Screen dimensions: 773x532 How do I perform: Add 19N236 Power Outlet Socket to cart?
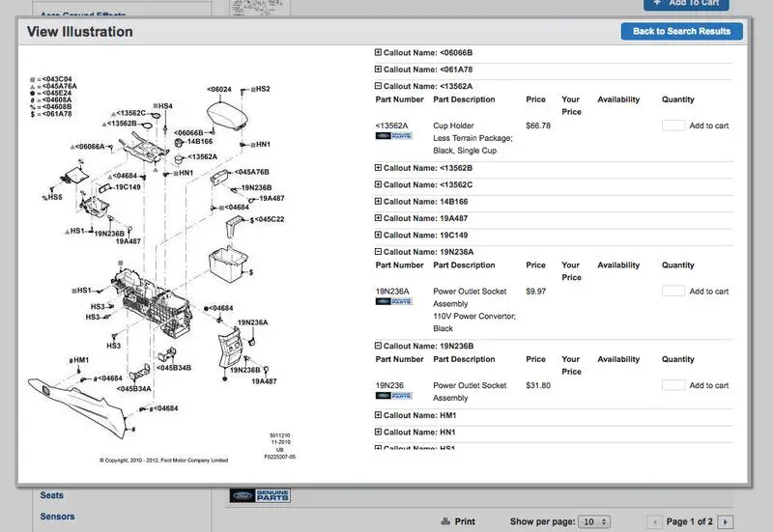coord(708,385)
